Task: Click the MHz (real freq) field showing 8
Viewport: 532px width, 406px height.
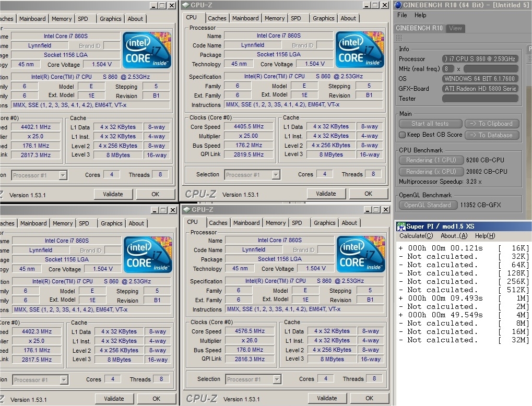Action: (448, 69)
